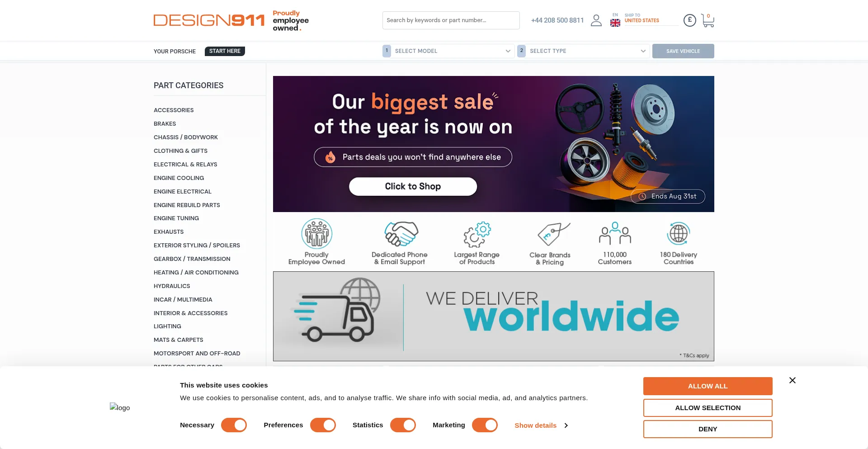
Task: Open the user account icon
Action: pyautogui.click(x=596, y=20)
